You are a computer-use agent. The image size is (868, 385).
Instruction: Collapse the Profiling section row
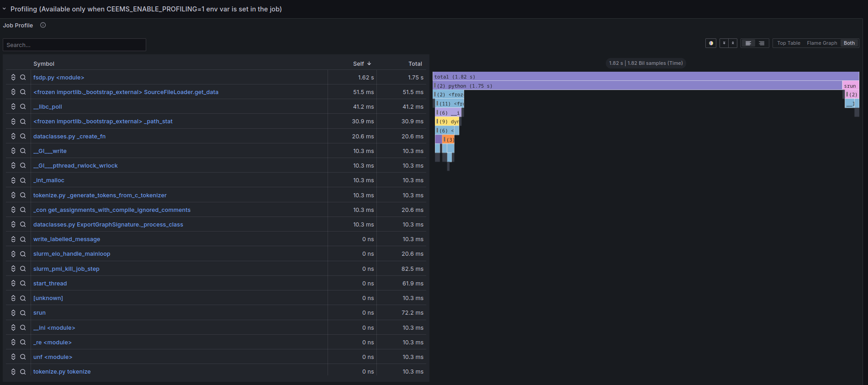coord(5,9)
